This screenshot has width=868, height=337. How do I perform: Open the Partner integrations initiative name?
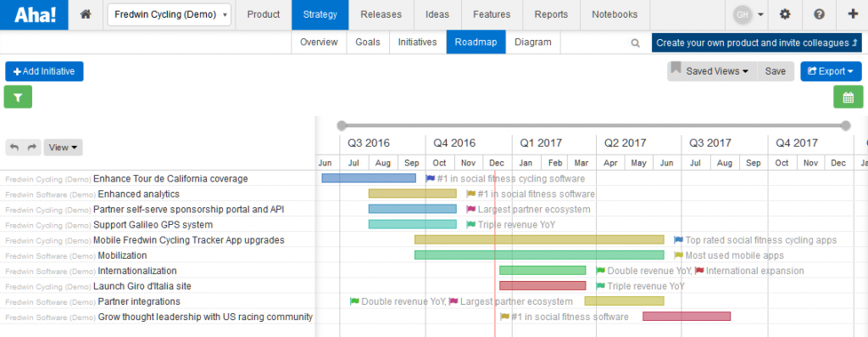tap(139, 301)
